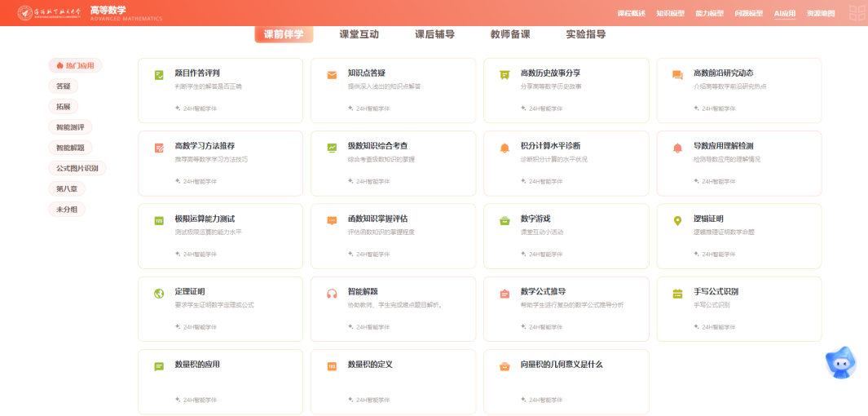Click the text 提供深入浅出的知识点解答

[384, 86]
